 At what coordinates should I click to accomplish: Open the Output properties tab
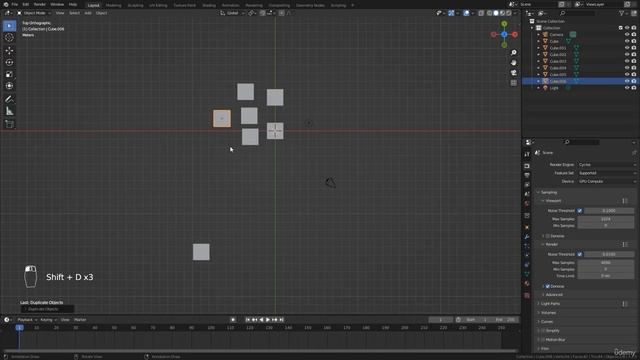point(527,175)
